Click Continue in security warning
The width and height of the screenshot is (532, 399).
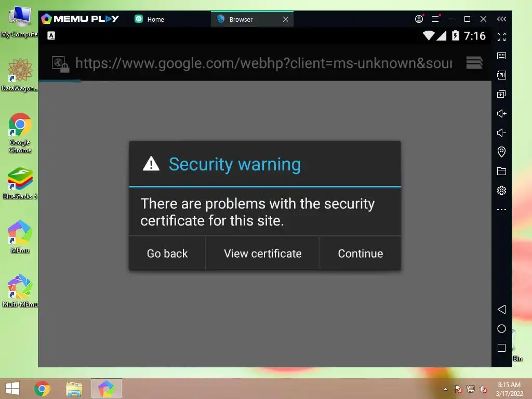[361, 254]
